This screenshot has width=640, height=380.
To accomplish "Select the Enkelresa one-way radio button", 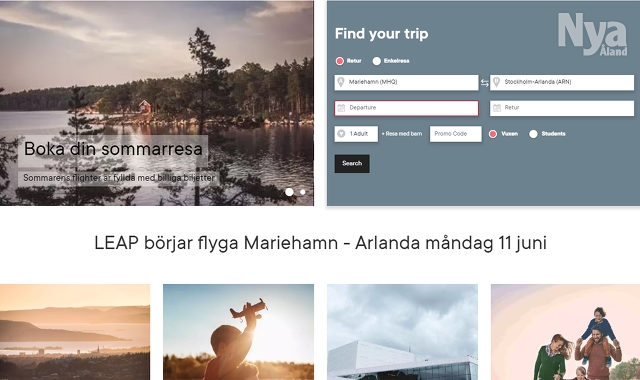I will coord(376,61).
